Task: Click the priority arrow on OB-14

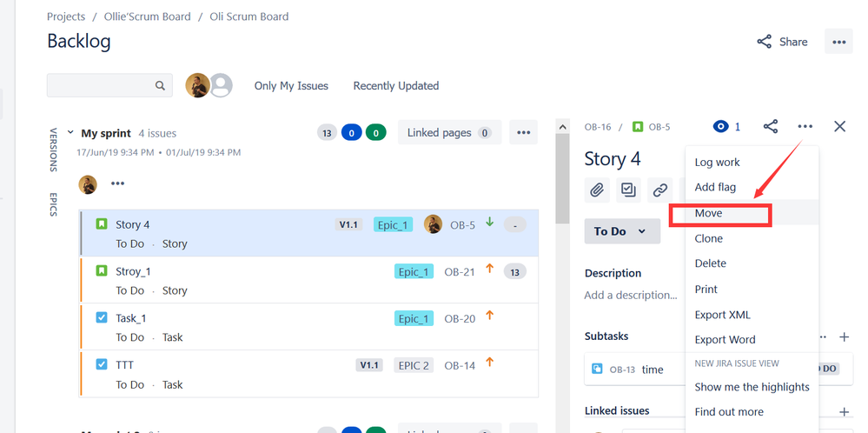Action: (489, 362)
